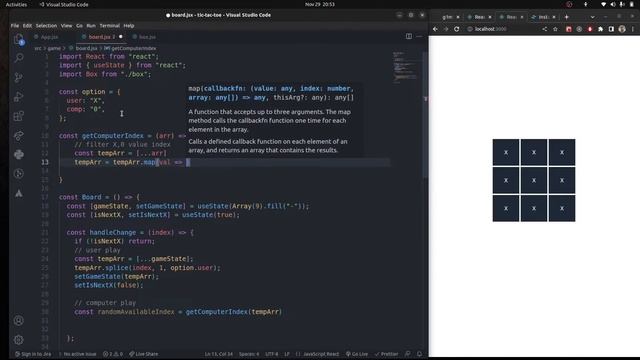Open the errors and warnings count in status bar
The height and width of the screenshot is (360, 640).
(x=113, y=354)
